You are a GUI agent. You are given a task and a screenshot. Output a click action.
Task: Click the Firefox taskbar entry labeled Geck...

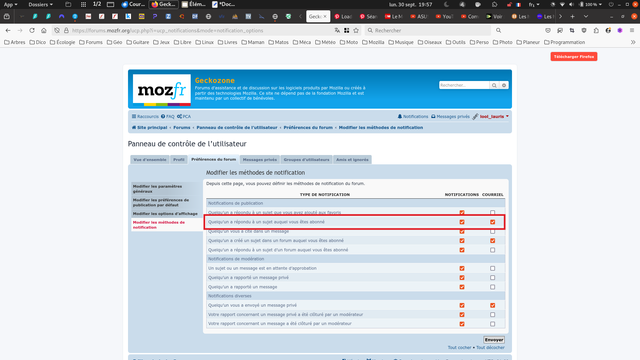(x=164, y=4)
